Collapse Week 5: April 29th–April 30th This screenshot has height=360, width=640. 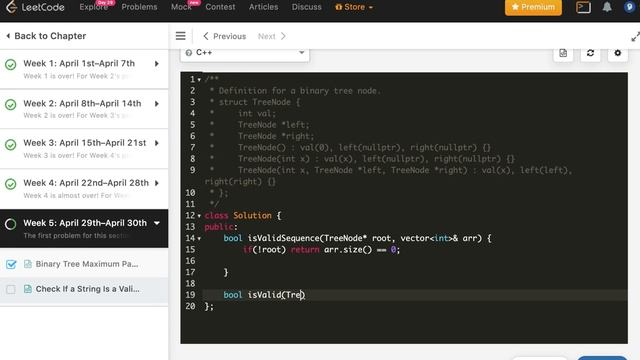click(x=157, y=223)
